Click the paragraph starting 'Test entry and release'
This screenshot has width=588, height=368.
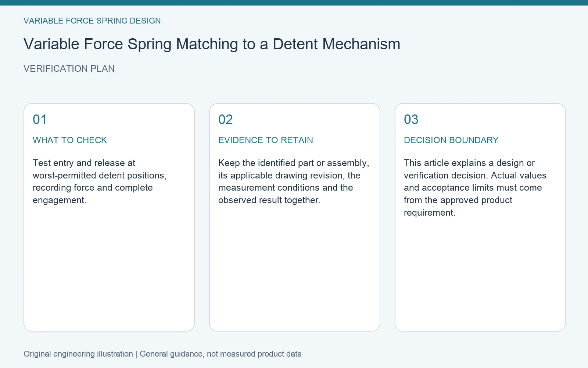click(100, 181)
